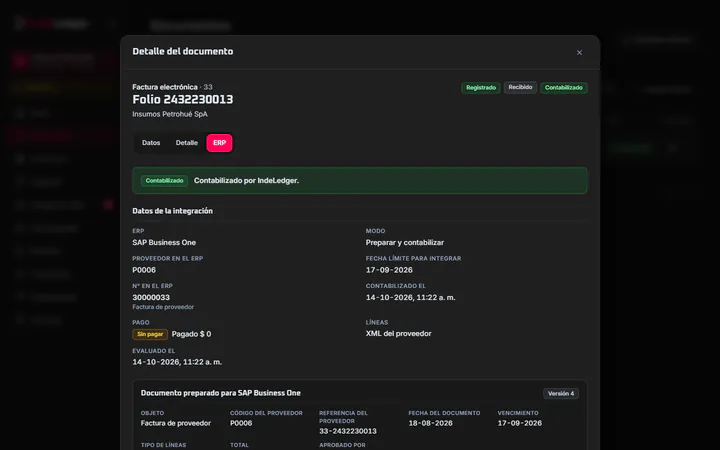Click the Contabilizado el value 14-10-2026, 11:22 a. m.
The image size is (720, 450).
click(x=411, y=298)
